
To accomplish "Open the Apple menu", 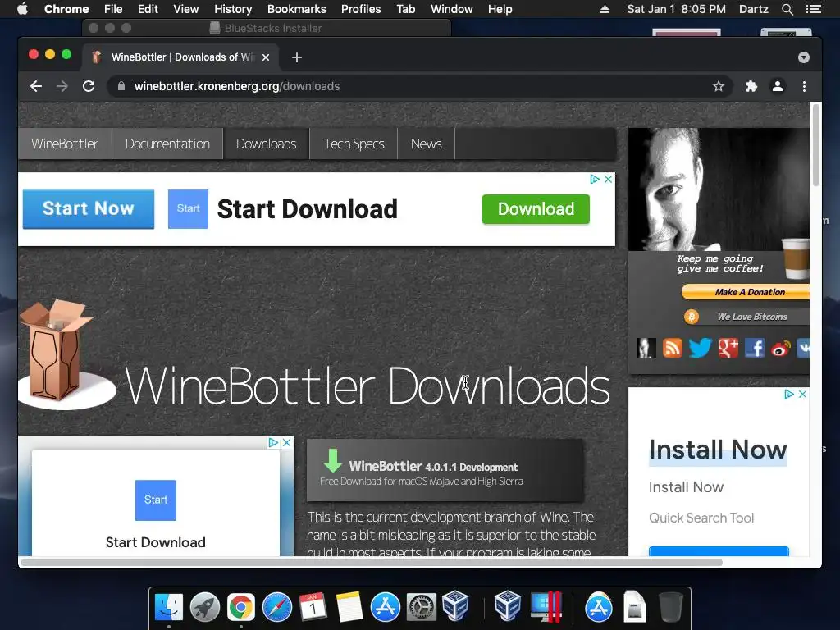I will (x=22, y=9).
